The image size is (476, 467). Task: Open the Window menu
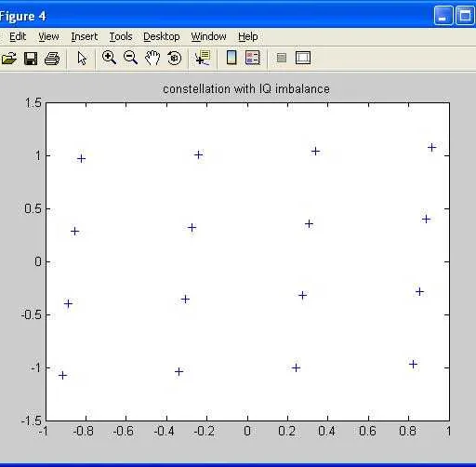[208, 36]
